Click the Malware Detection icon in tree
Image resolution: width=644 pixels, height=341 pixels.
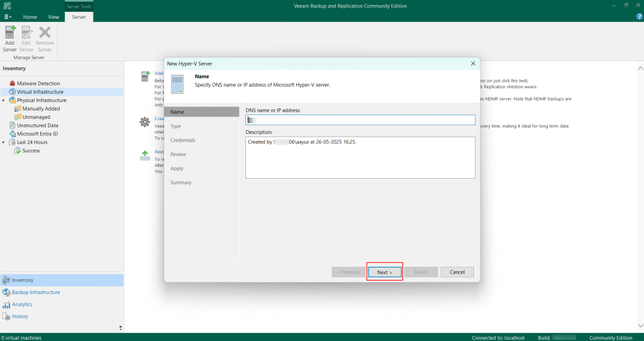[x=13, y=84]
